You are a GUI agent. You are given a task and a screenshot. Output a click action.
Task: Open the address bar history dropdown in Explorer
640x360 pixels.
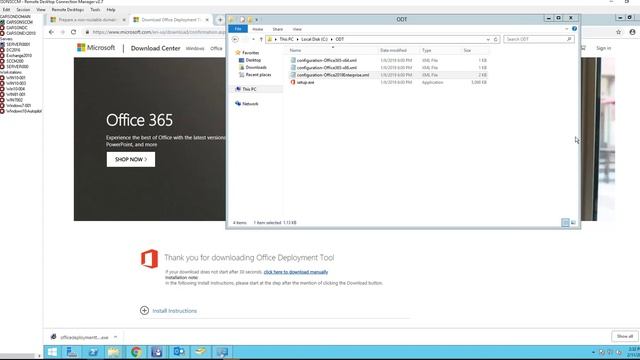click(488, 40)
